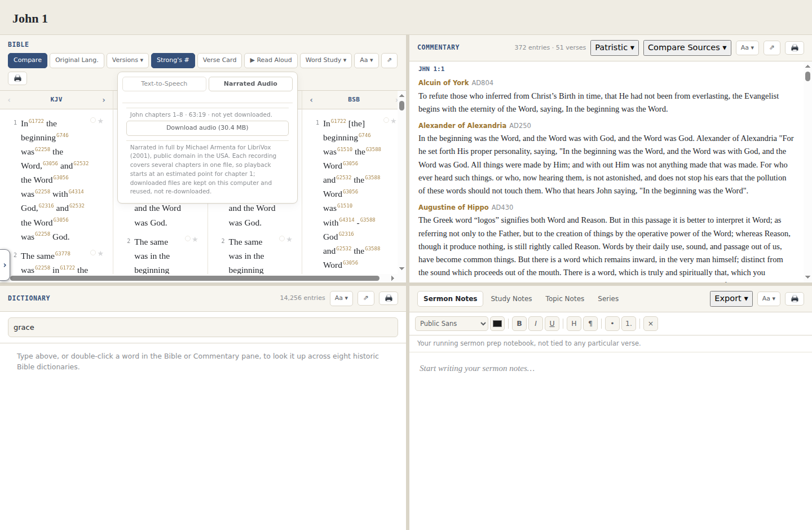The height and width of the screenshot is (530, 812).
Task: Pop out the Bible pane
Action: coord(389,60)
